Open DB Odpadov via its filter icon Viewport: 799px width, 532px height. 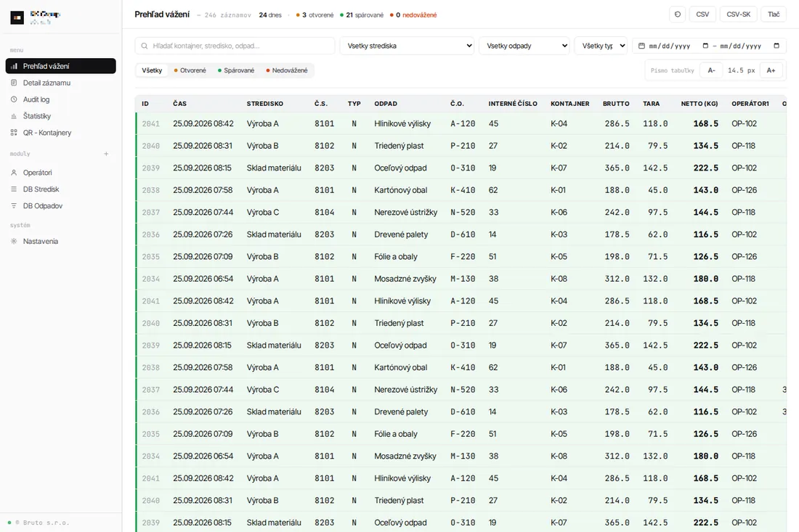pos(14,205)
